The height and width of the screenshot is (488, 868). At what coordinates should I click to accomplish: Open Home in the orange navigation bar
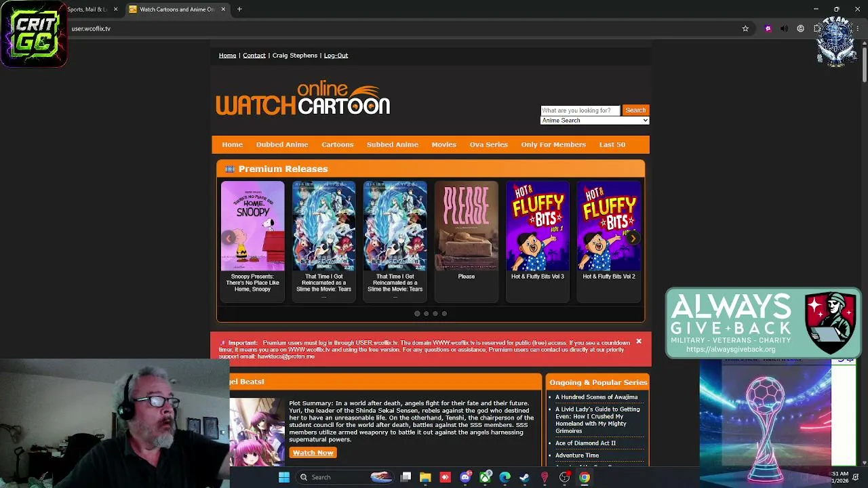tap(232, 144)
